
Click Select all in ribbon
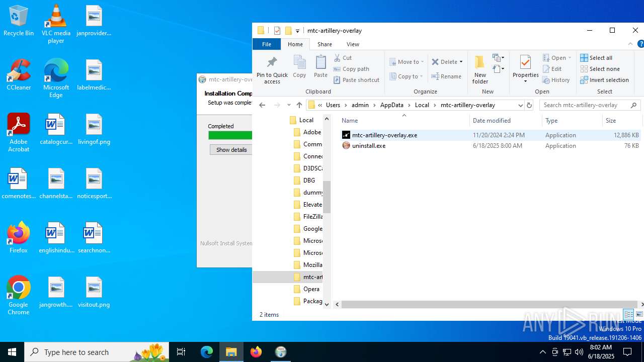[x=596, y=58]
